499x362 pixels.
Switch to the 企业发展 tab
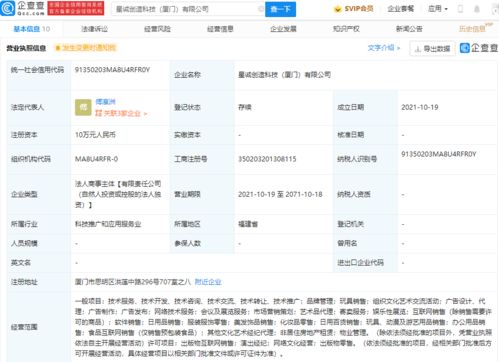(283, 29)
